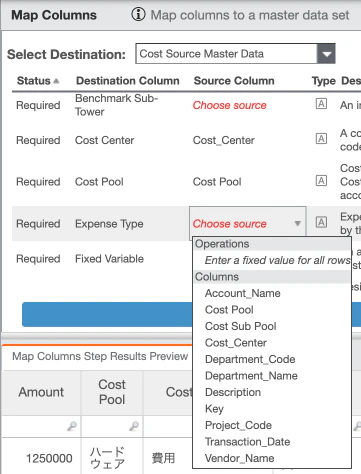This screenshot has width=361, height=474.
Task: Select 'Enter a fixed value for all rows'
Action: 277,260
